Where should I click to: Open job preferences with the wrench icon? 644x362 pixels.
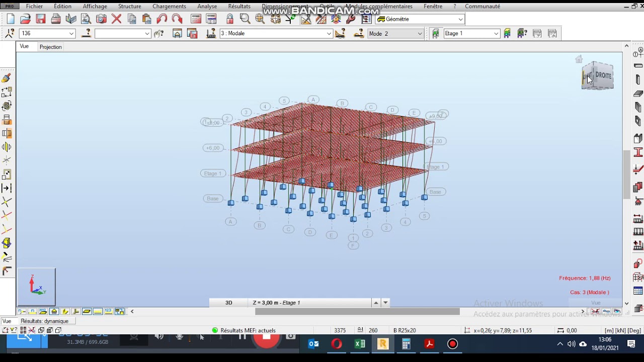click(351, 19)
